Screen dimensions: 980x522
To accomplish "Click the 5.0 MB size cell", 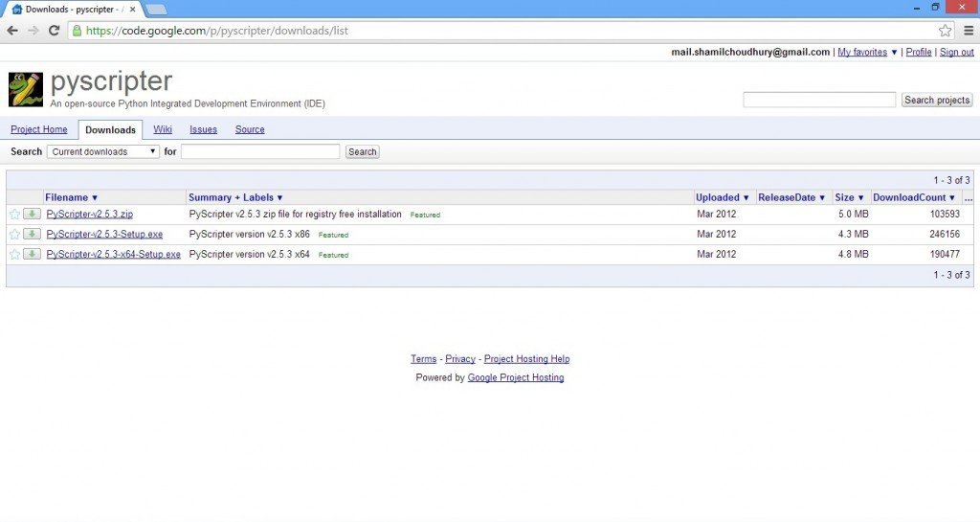I will 853,215.
